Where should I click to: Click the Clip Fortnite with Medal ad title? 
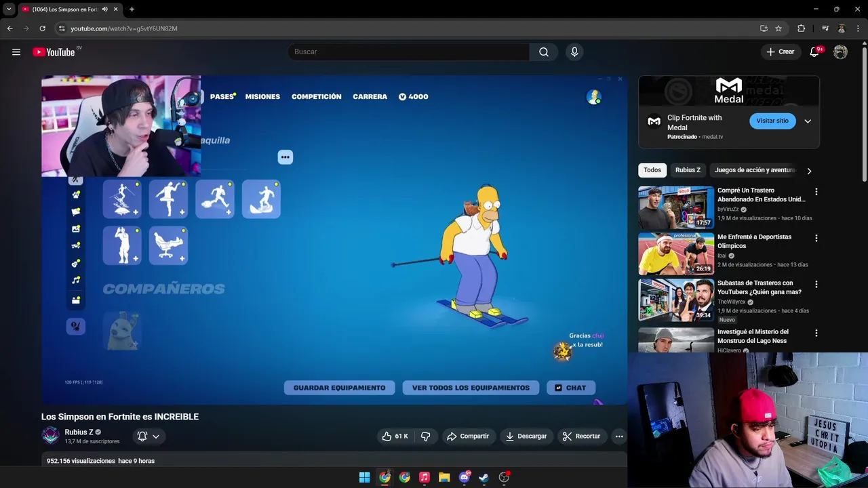pos(694,123)
